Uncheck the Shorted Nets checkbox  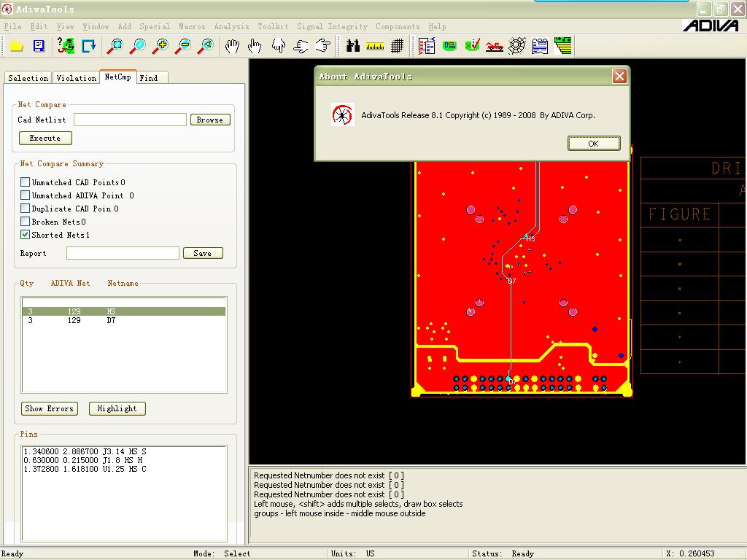pyautogui.click(x=26, y=234)
